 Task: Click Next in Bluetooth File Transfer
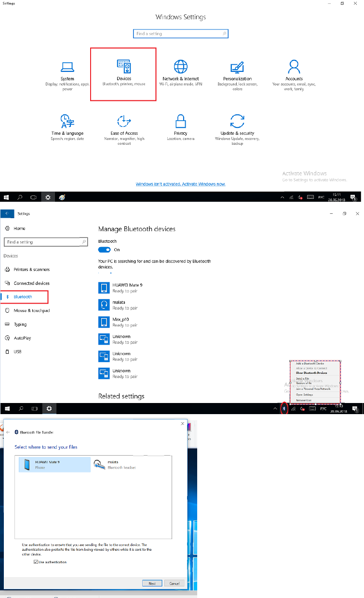tap(152, 583)
